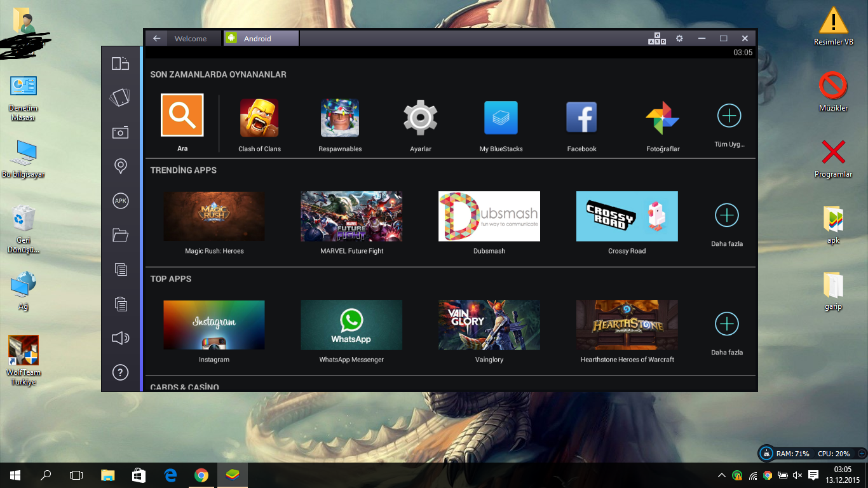
Task: Select the garip folder on desktop
Action: coord(833,291)
